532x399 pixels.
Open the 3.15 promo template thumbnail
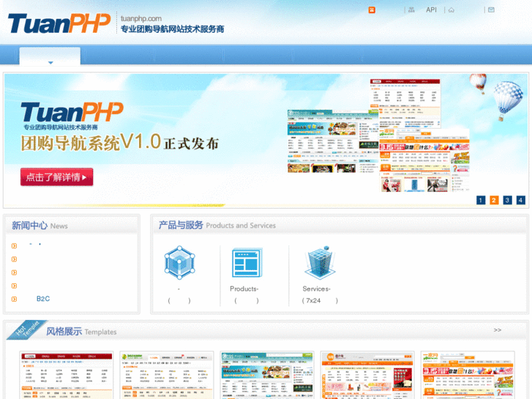468,376
